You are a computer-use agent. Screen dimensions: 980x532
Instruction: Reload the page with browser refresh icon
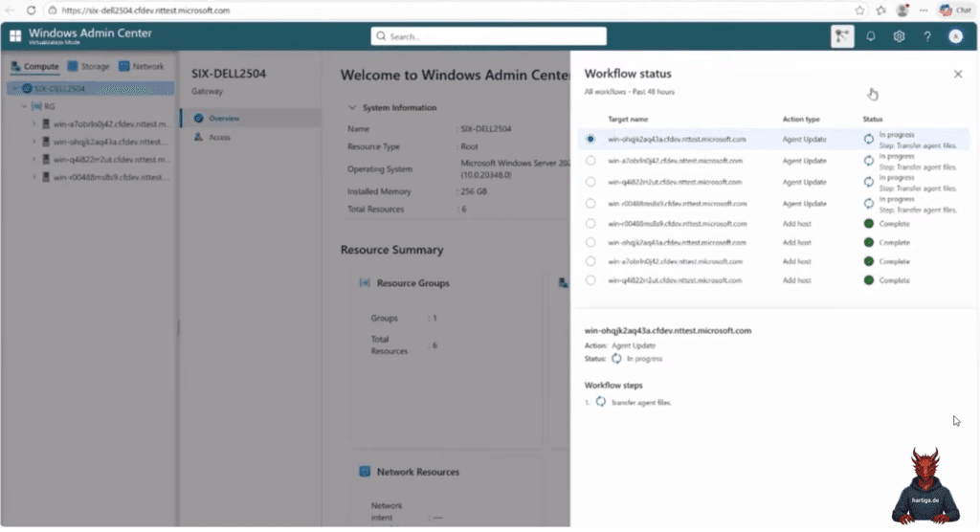[x=31, y=10]
